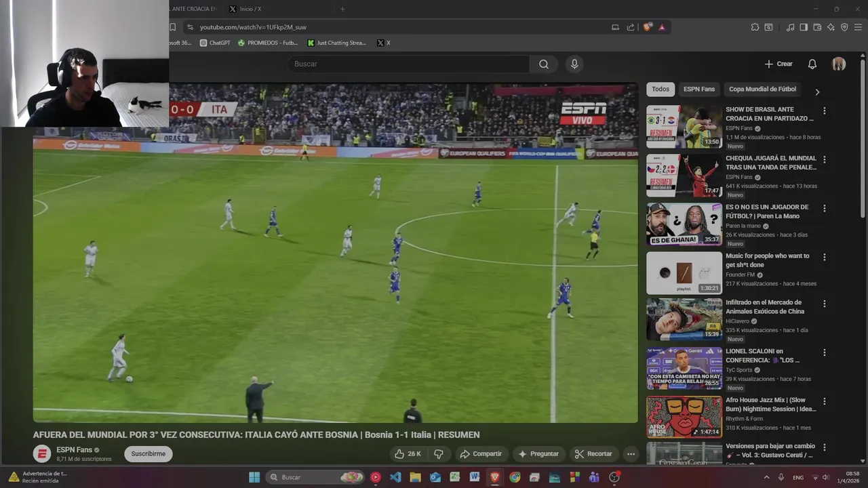Open options menu for Es o no es video
This screenshot has height=488, width=868.
pos(825,208)
